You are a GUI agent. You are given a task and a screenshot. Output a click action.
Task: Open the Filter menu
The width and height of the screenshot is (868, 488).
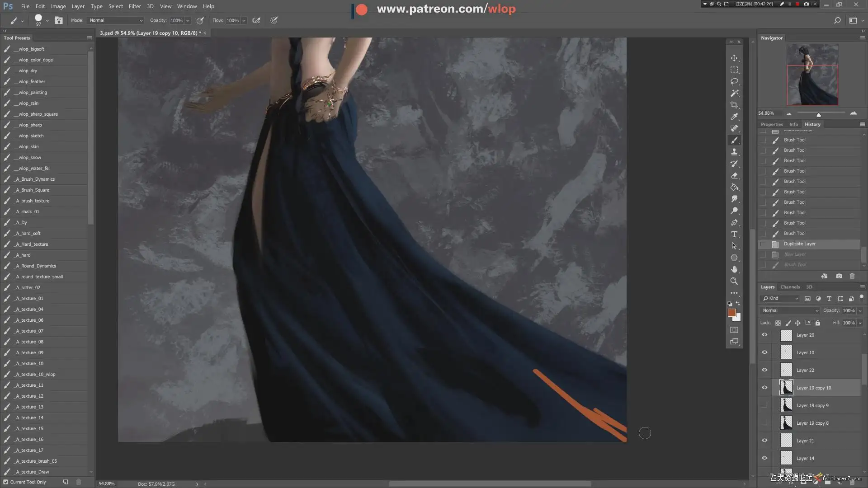coord(134,6)
